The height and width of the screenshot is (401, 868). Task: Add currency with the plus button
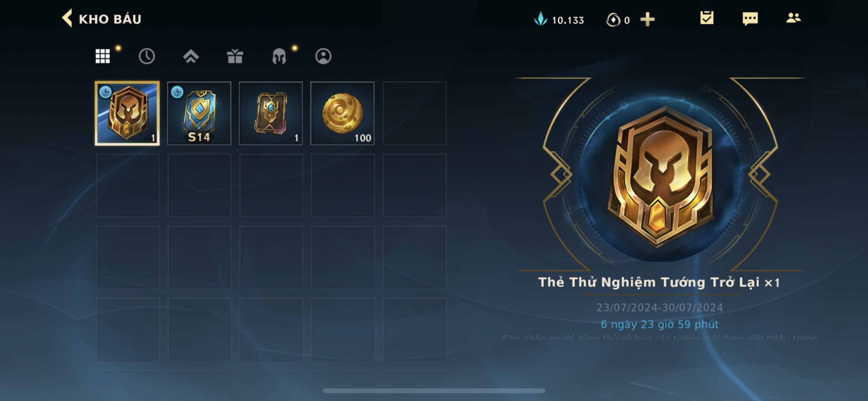coord(647,20)
